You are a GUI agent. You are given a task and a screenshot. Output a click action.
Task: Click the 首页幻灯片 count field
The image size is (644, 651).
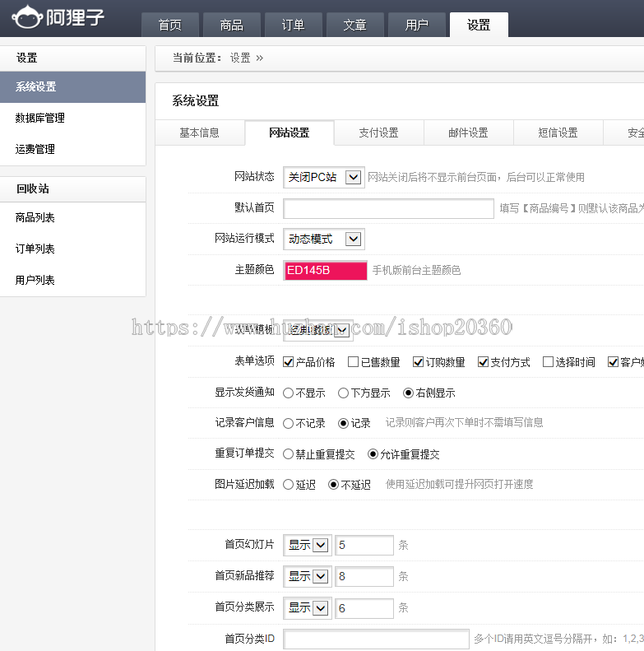(x=364, y=545)
